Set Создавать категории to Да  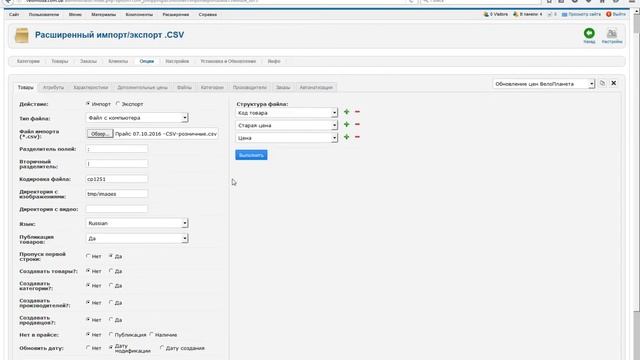tap(111, 285)
